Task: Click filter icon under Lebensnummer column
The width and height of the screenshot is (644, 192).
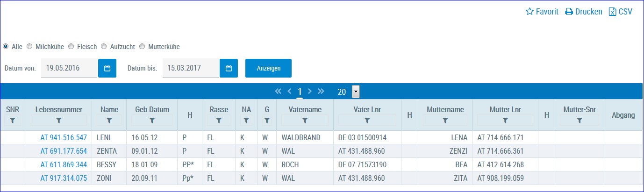Action: (58, 121)
